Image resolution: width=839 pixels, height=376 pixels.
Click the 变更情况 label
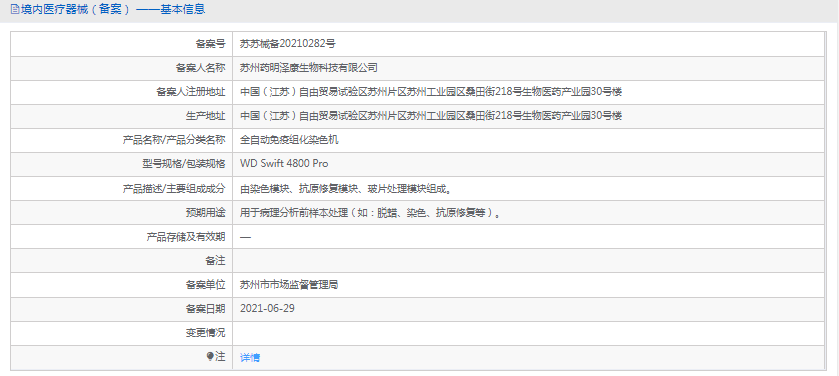(x=206, y=333)
